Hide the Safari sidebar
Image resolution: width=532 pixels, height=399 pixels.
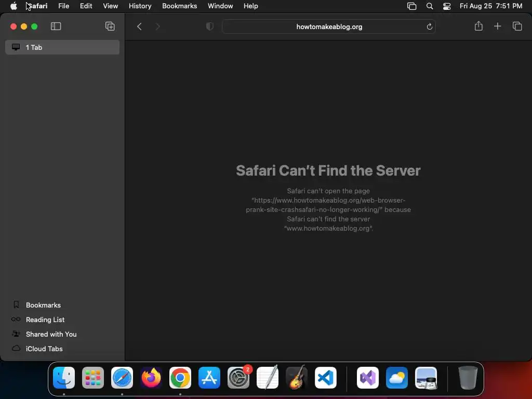click(56, 26)
